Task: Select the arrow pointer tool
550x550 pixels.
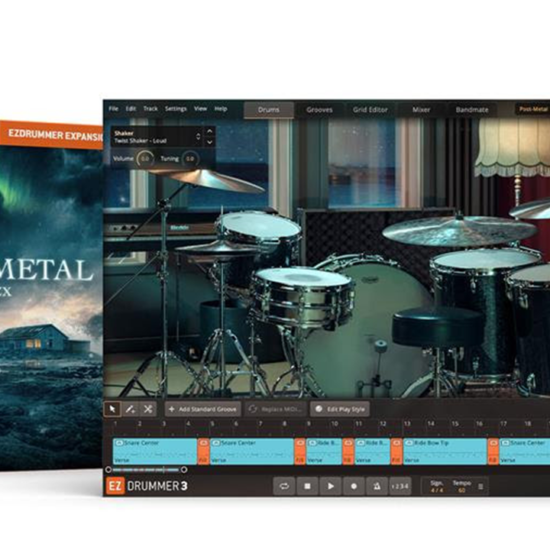Action: [x=113, y=409]
